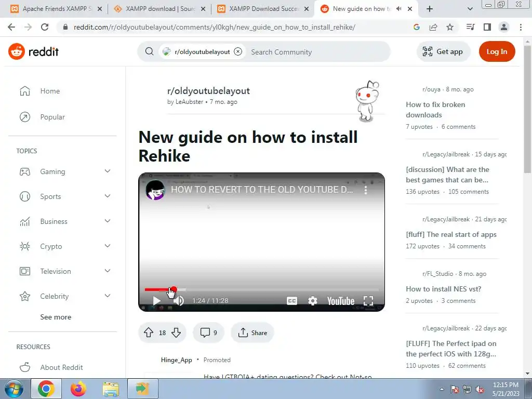532x399 pixels.
Task: Open the post's 9 comments
Action: [x=208, y=332]
